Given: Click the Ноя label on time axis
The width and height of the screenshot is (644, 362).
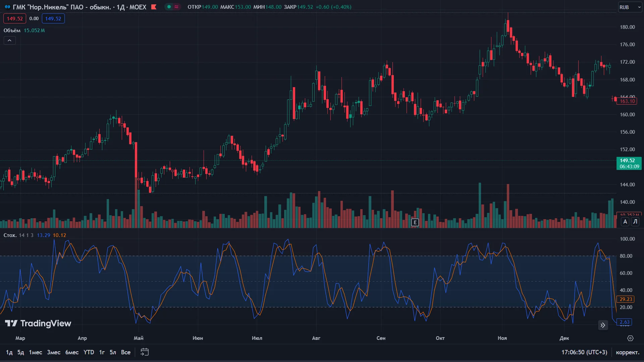Looking at the screenshot, I should [502, 338].
